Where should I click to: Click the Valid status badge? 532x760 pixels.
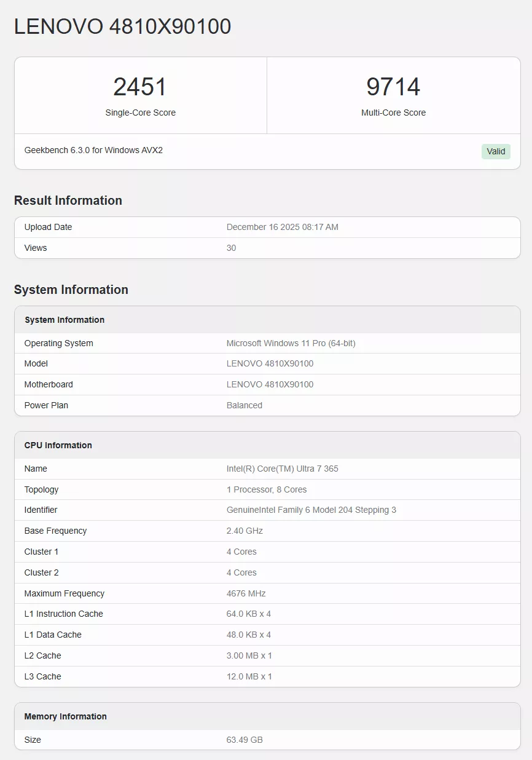tap(496, 151)
